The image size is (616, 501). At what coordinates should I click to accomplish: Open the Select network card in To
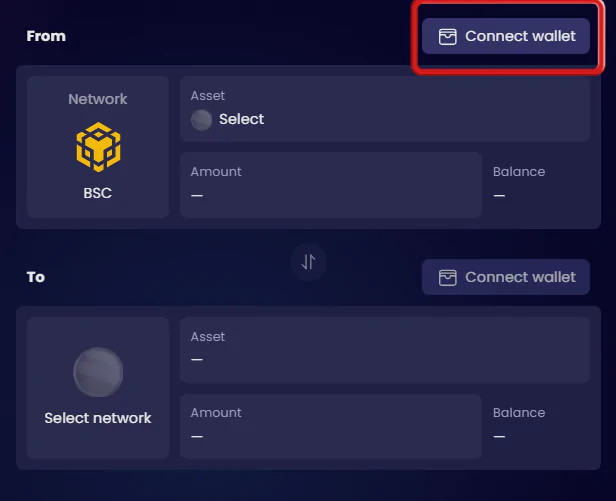click(x=98, y=388)
